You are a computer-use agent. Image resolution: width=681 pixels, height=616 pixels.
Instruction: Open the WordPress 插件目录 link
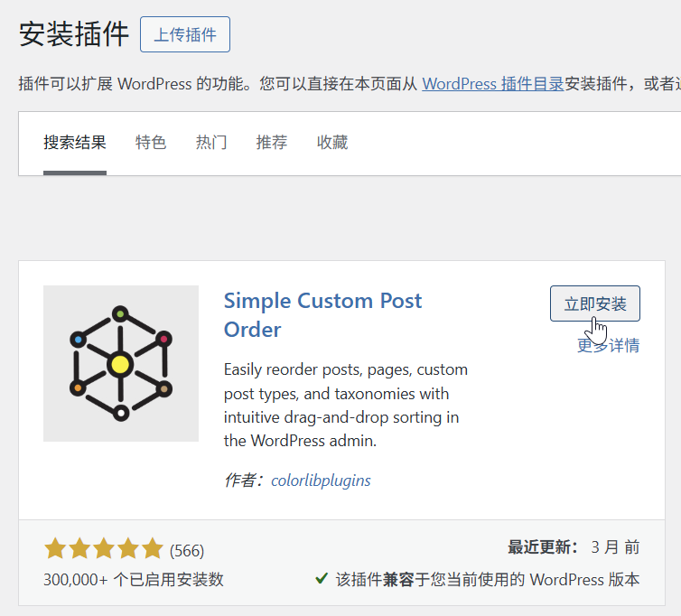coord(493,84)
